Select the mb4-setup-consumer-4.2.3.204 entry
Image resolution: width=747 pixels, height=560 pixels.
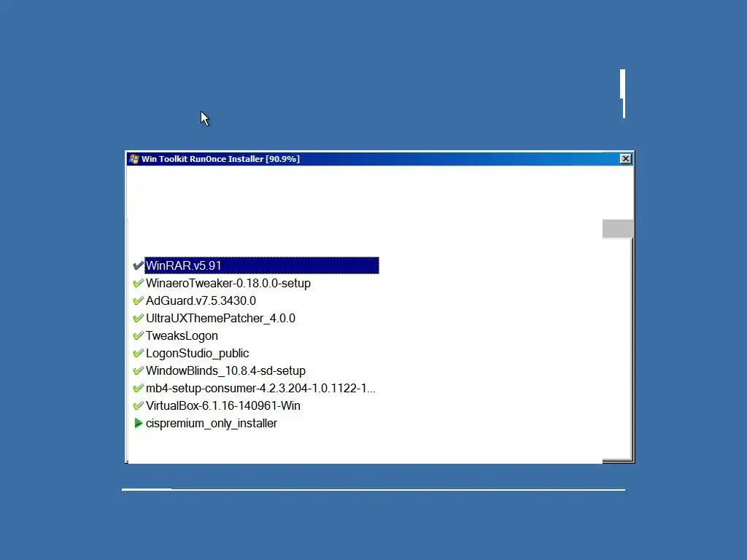click(x=260, y=388)
